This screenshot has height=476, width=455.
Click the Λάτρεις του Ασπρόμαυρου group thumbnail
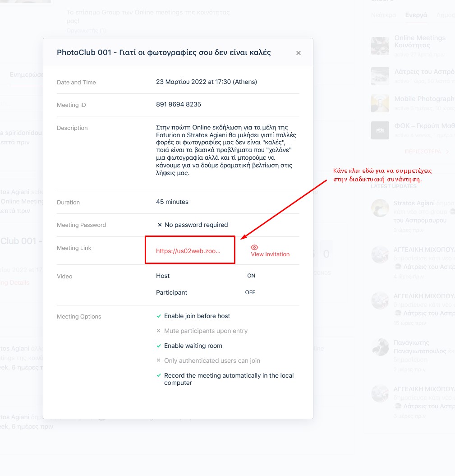click(x=380, y=76)
